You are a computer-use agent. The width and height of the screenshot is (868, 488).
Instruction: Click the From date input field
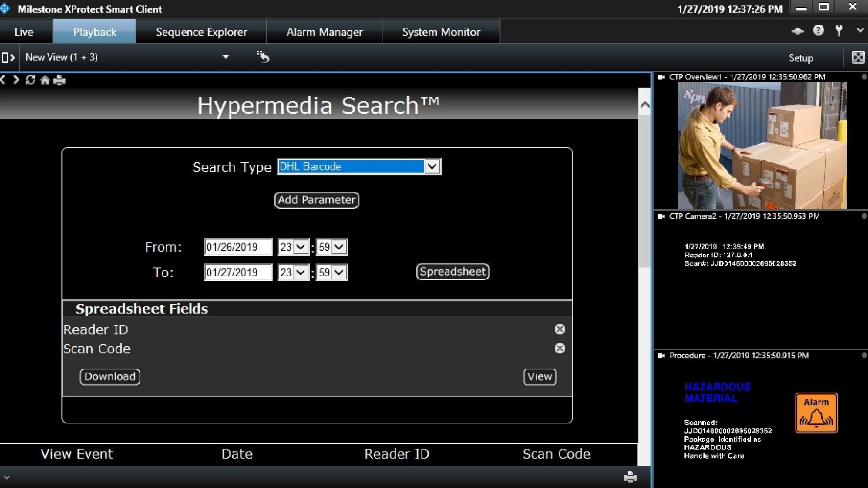coord(238,247)
